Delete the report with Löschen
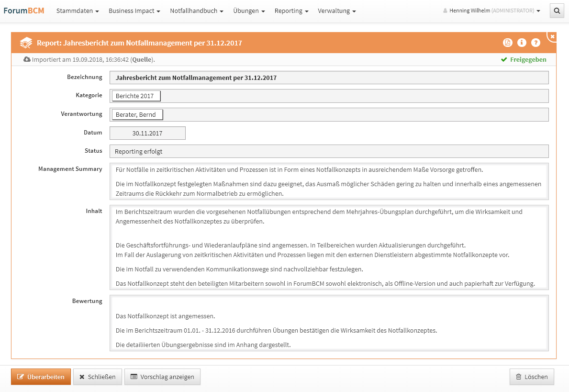The height and width of the screenshot is (392, 569). 532,377
